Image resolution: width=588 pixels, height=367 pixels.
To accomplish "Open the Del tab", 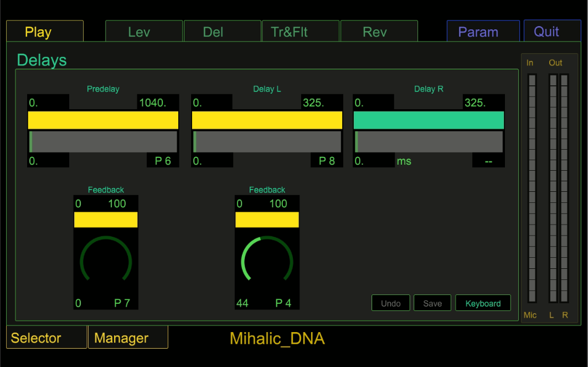I will point(223,31).
